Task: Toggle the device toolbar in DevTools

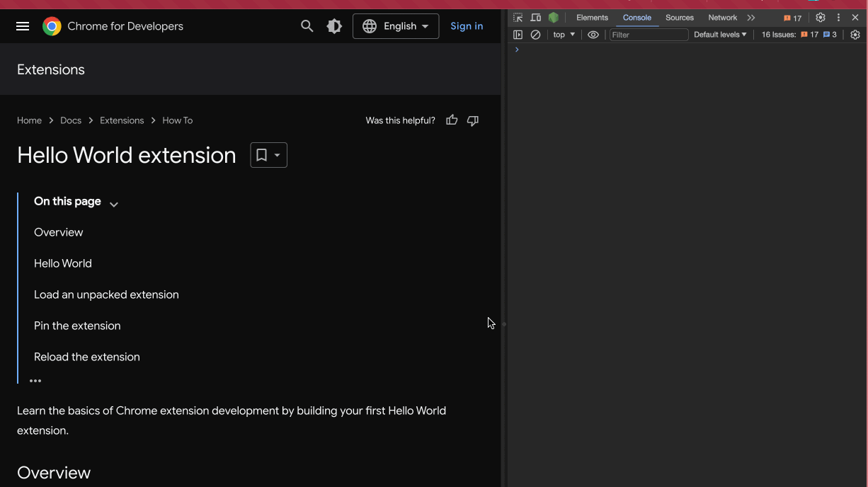Action: pyautogui.click(x=535, y=17)
